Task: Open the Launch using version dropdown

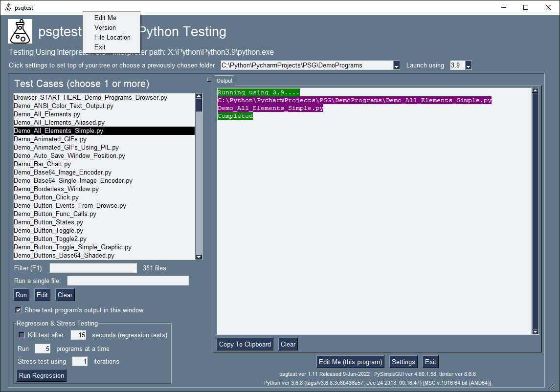Action: pyautogui.click(x=468, y=65)
